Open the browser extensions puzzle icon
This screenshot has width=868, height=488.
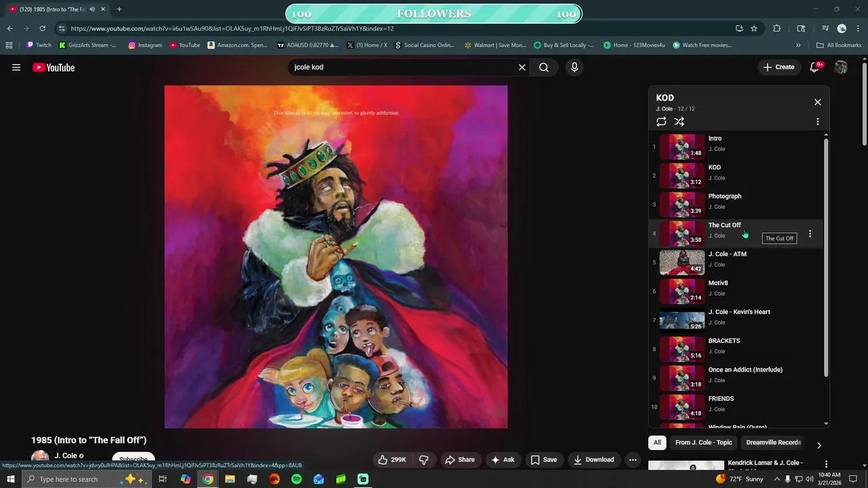(777, 28)
